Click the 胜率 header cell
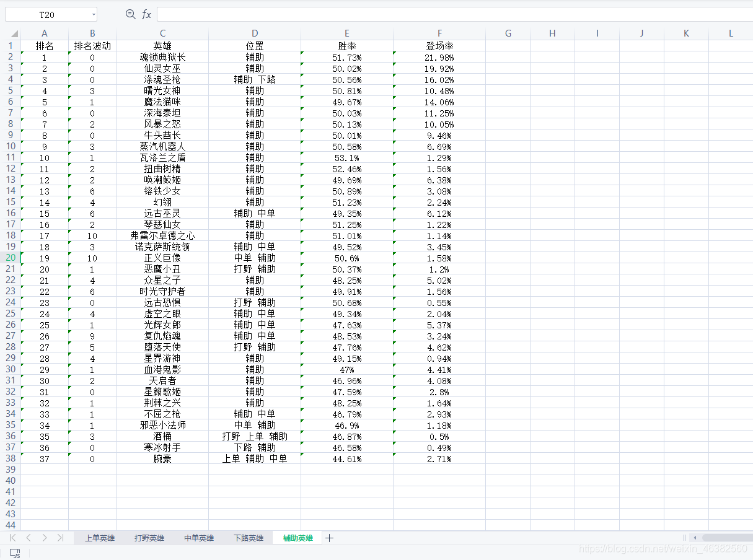 (347, 46)
